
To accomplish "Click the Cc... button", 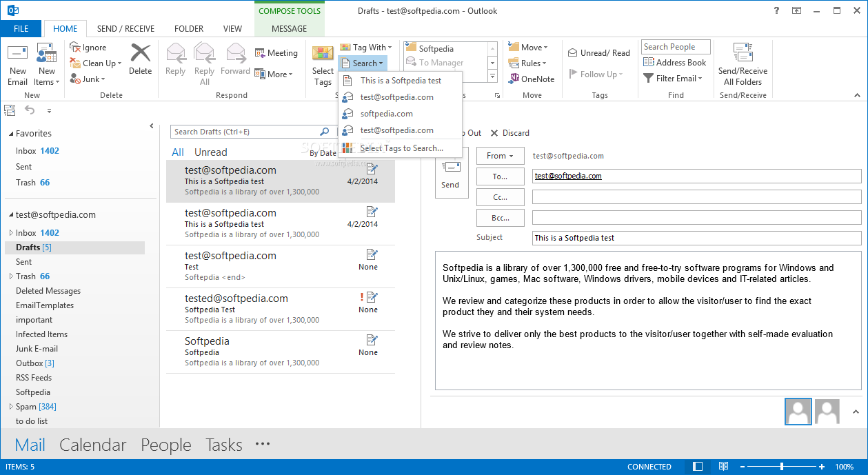I will (x=500, y=197).
